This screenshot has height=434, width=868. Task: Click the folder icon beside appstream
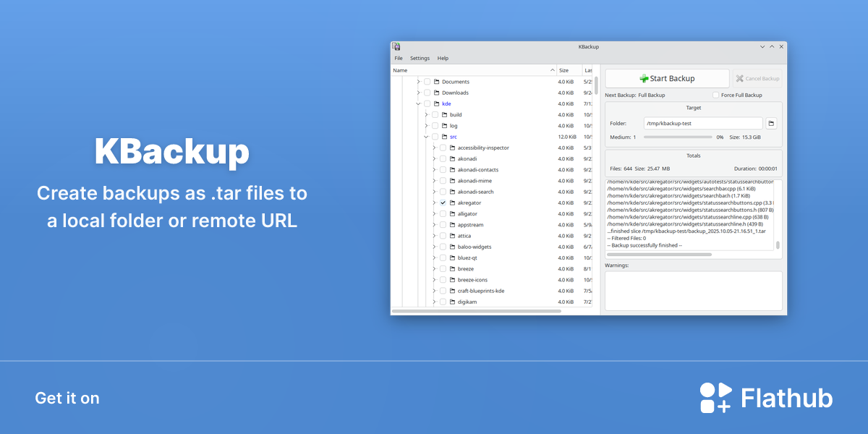tap(452, 225)
